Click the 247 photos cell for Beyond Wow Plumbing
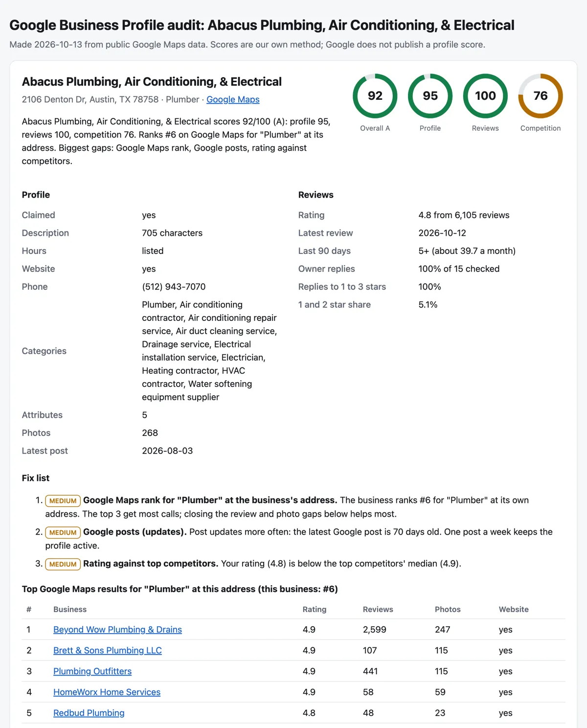This screenshot has width=587, height=728. [x=443, y=630]
